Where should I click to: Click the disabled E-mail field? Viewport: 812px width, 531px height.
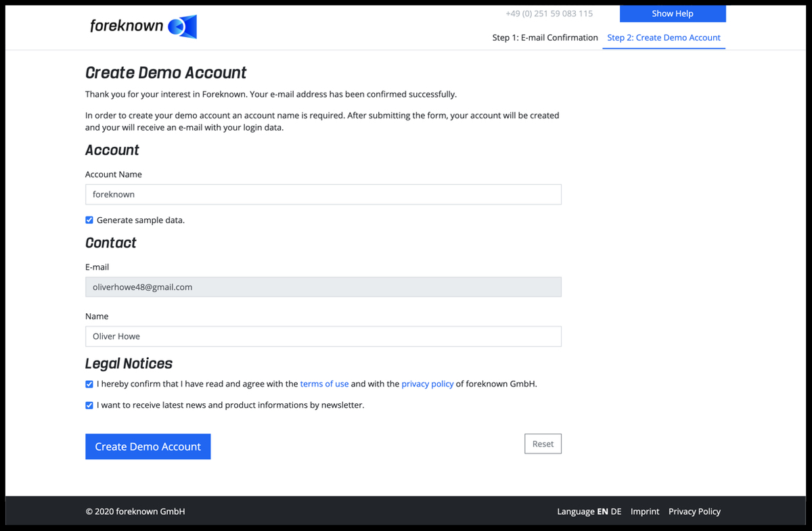point(323,287)
